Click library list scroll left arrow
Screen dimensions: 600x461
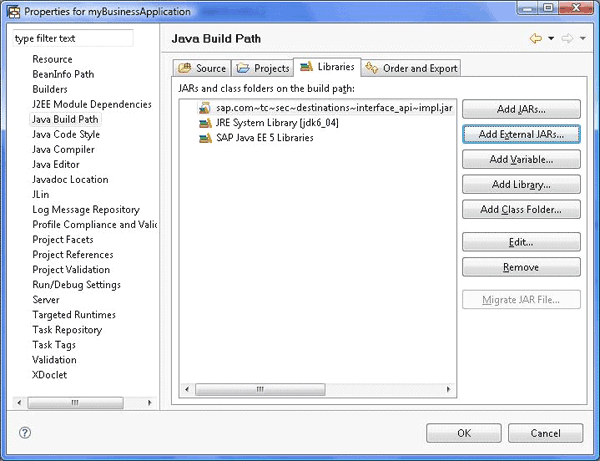point(187,389)
